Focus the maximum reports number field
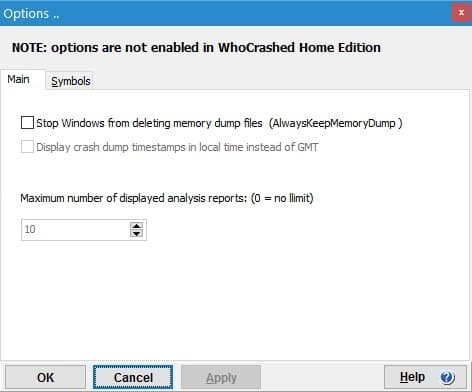The image size is (472, 392). [75, 230]
